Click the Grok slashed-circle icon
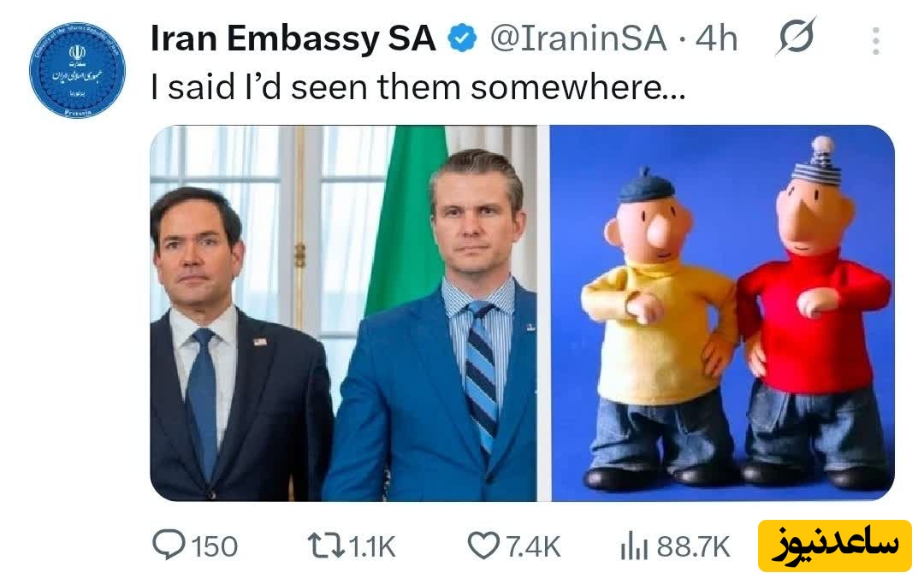Image resolution: width=924 pixels, height=584 pixels. [796, 38]
